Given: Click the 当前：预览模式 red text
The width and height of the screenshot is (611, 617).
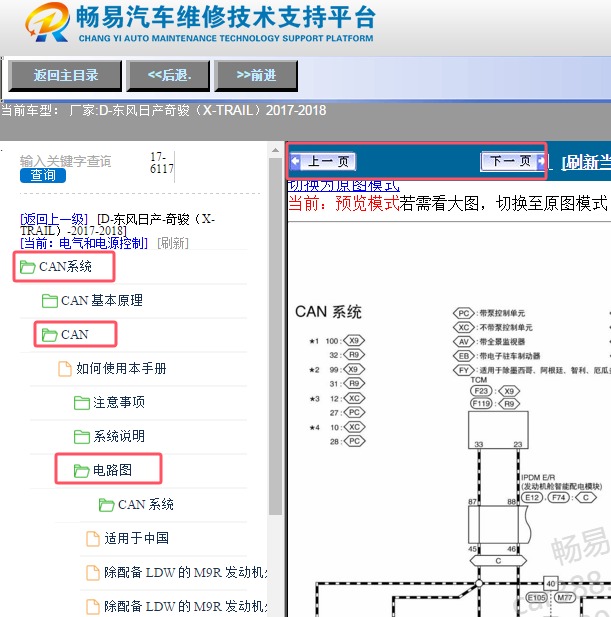Looking at the screenshot, I should click(x=344, y=204).
